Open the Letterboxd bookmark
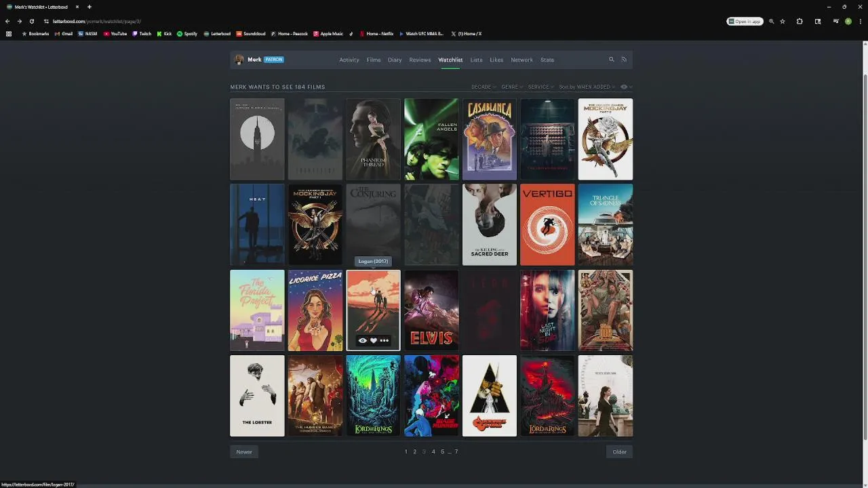868x488 pixels. (x=217, y=34)
